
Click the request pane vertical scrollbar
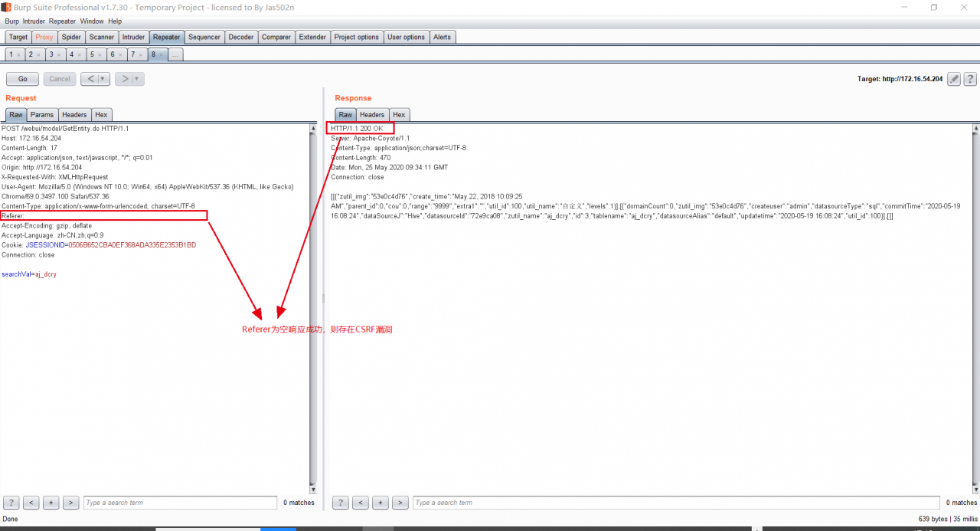click(312, 308)
